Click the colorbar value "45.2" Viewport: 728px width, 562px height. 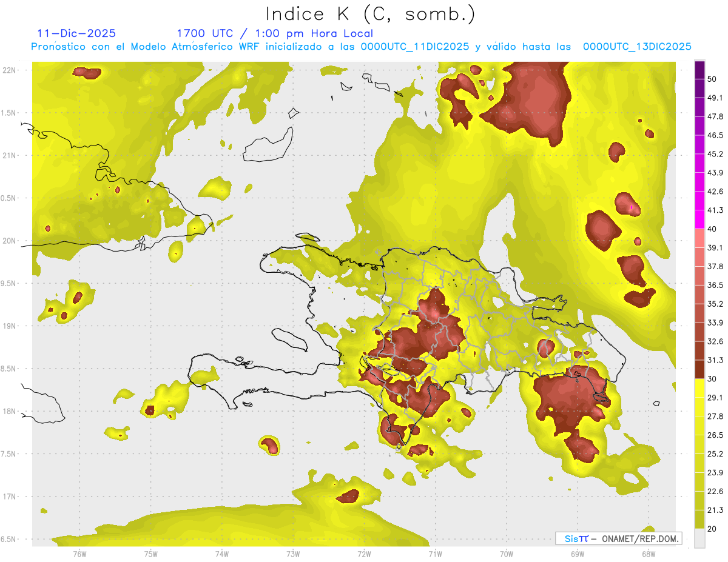click(x=715, y=154)
